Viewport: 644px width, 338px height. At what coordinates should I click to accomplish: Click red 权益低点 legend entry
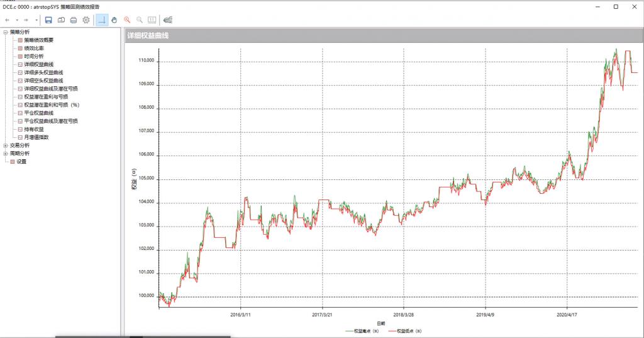tap(405, 331)
